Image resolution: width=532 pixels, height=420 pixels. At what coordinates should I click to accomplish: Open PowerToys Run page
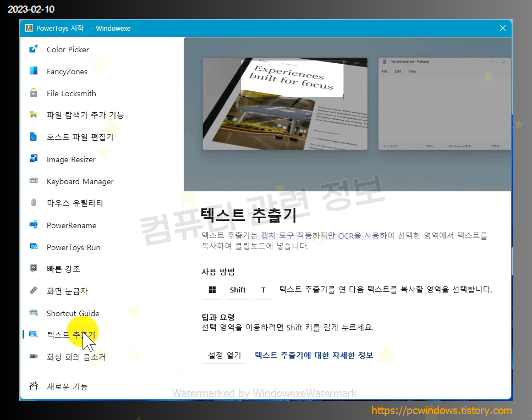click(73, 247)
